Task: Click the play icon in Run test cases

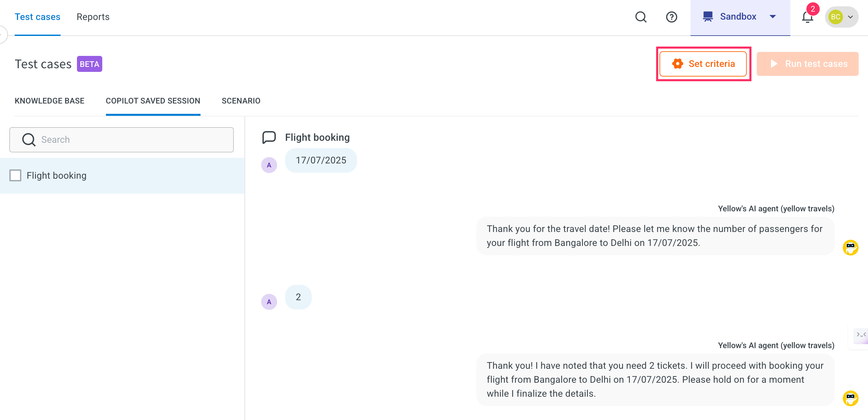Action: pos(774,64)
